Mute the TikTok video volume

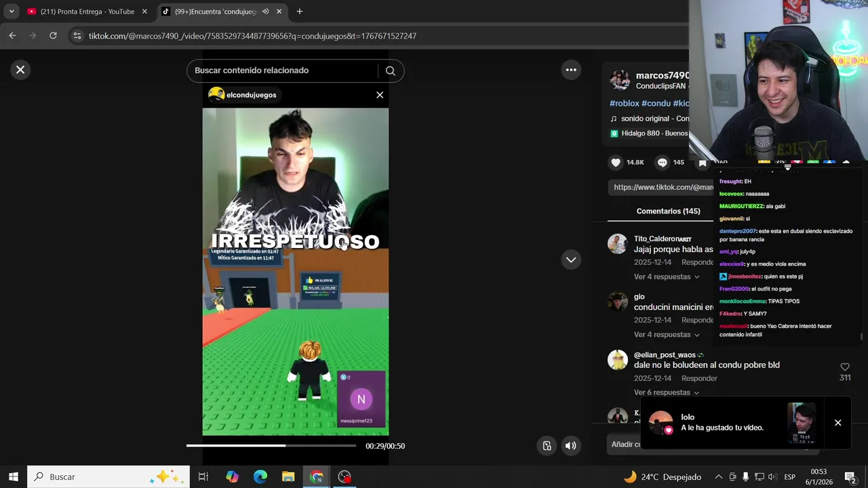[571, 446]
